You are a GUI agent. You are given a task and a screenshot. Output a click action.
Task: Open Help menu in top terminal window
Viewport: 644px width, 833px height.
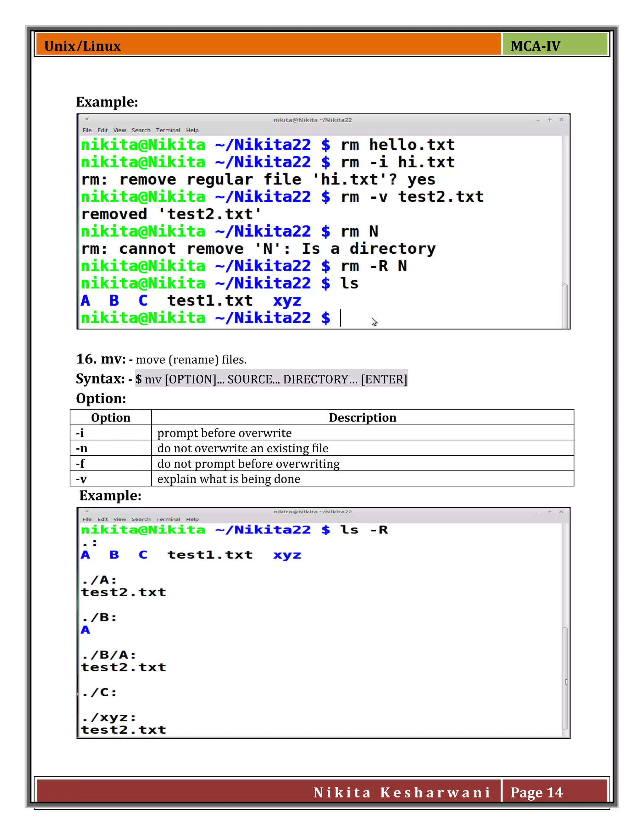(192, 130)
